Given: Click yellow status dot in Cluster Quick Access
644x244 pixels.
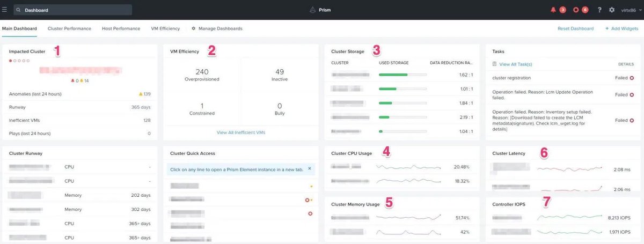Looking at the screenshot, I should click(x=311, y=186).
